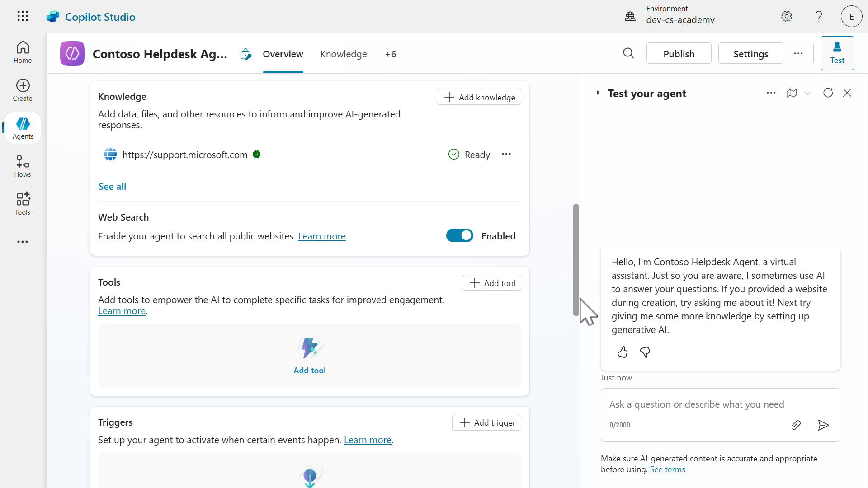Click the See all knowledge link
The width and height of the screenshot is (868, 488).
pyautogui.click(x=112, y=187)
